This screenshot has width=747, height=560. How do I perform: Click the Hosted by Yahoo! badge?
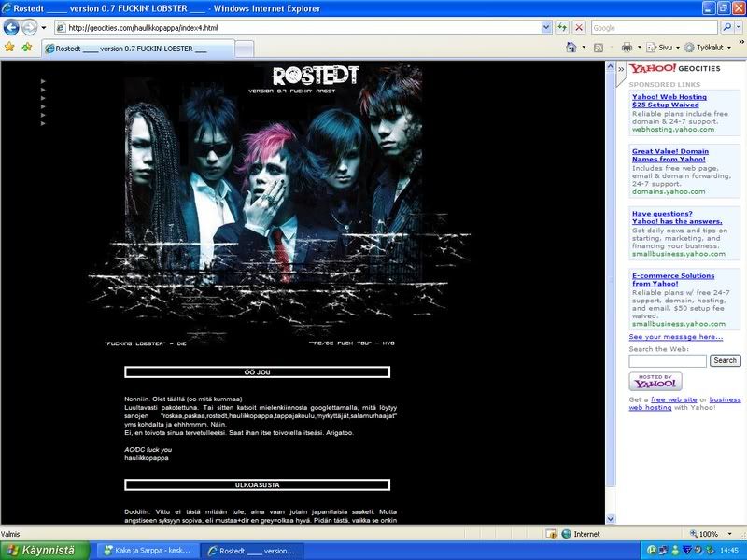tap(655, 381)
